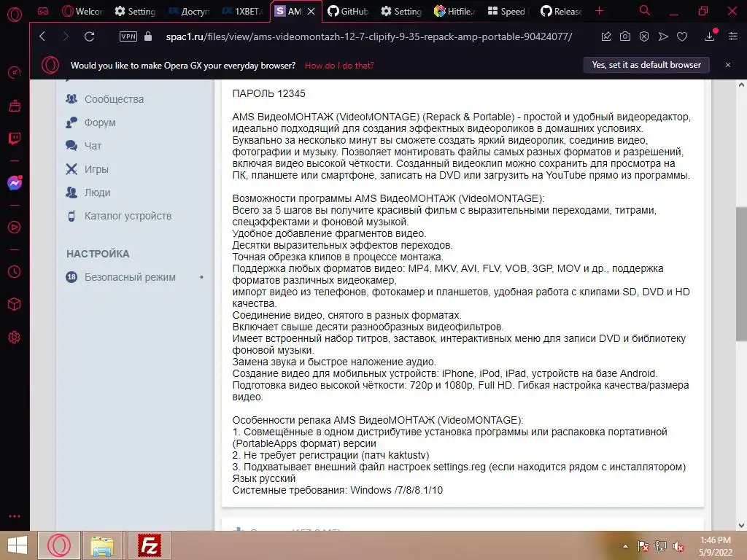The image size is (747, 560).
Task: Open File Explorer from taskbar
Action: point(103,545)
